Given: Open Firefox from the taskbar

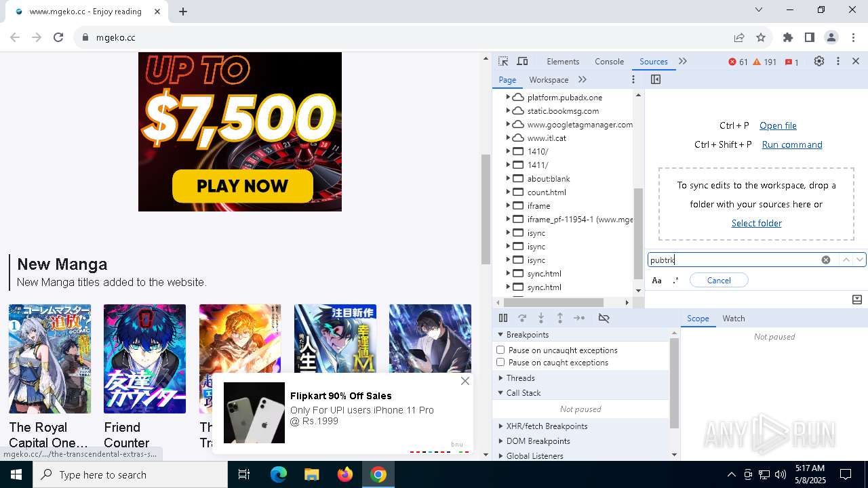Looking at the screenshot, I should 345,474.
